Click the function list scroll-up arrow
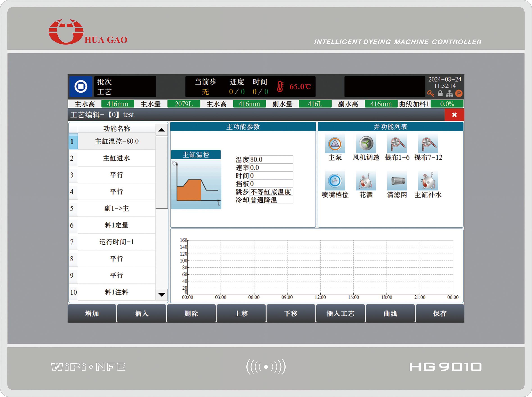 (162, 130)
